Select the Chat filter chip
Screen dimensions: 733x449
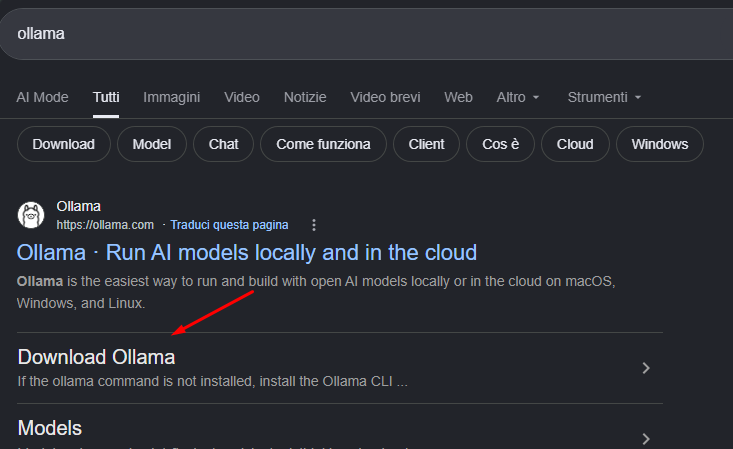[223, 144]
